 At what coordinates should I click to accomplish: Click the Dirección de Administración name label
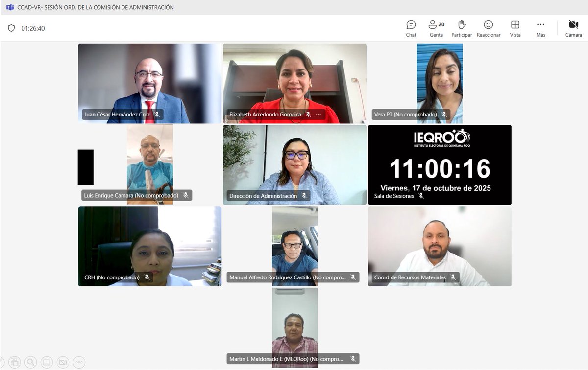tap(263, 196)
